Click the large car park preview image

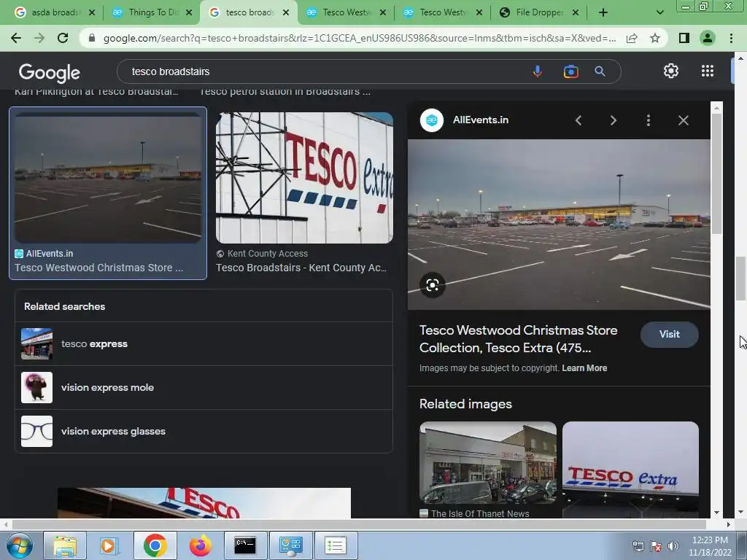pyautogui.click(x=559, y=225)
